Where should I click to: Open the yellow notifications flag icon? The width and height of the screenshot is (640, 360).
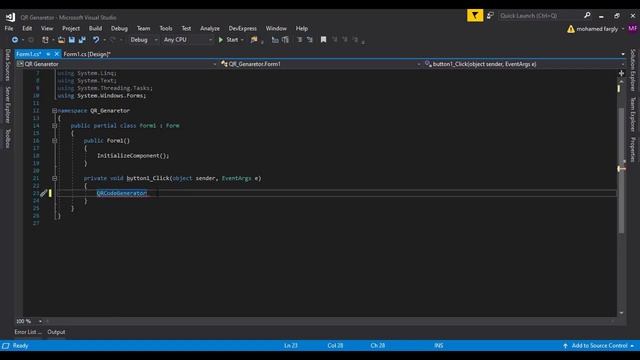point(475,16)
